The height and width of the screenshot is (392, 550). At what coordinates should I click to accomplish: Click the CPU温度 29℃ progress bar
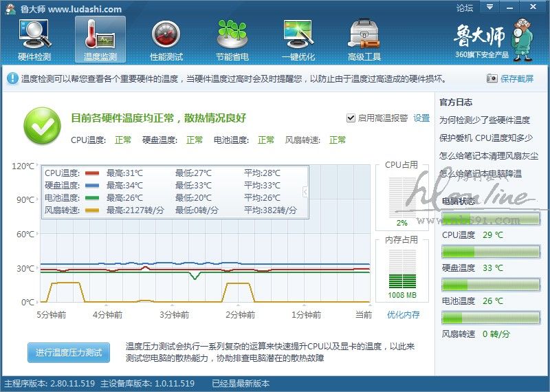pyautogui.click(x=491, y=219)
